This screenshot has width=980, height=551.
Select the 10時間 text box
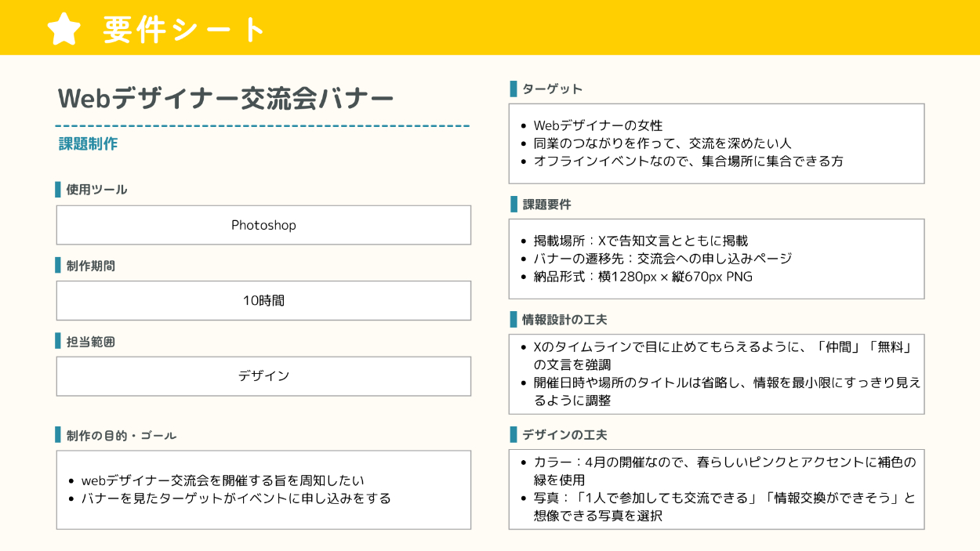pos(263,300)
